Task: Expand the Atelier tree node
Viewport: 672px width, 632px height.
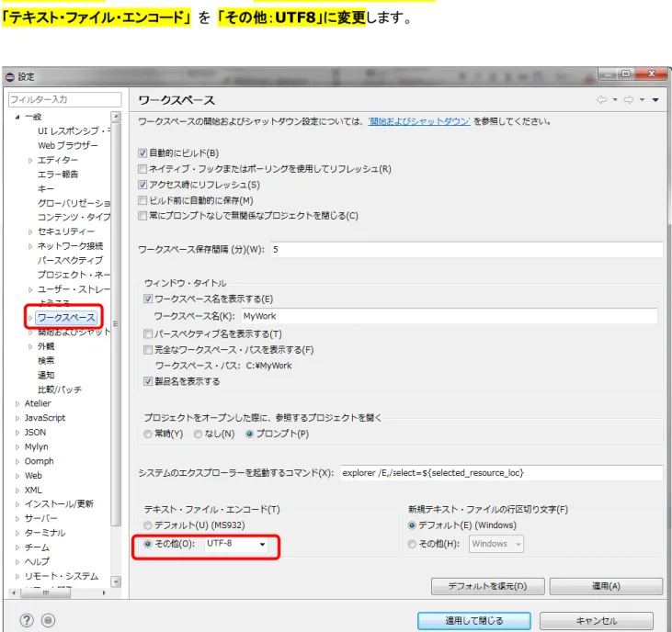Action: (x=17, y=404)
